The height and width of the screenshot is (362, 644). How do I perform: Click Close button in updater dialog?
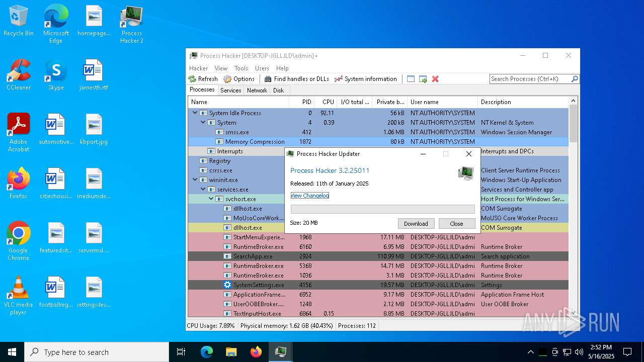point(457,224)
